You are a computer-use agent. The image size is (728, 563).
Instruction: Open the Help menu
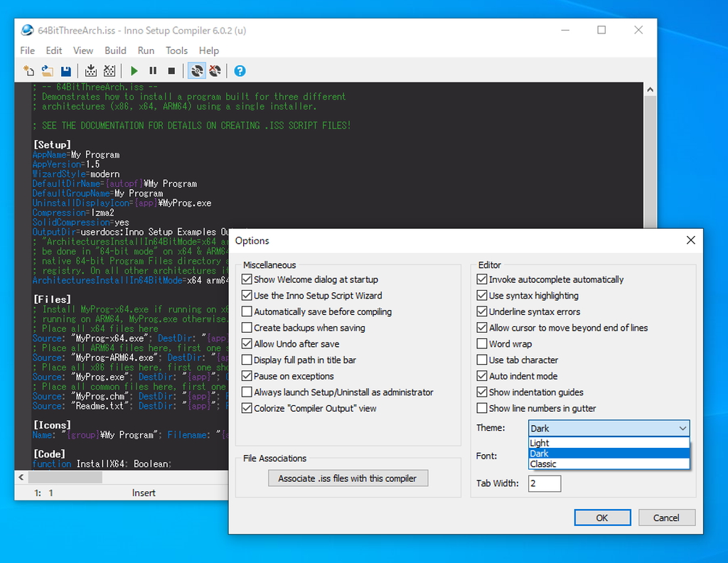209,50
